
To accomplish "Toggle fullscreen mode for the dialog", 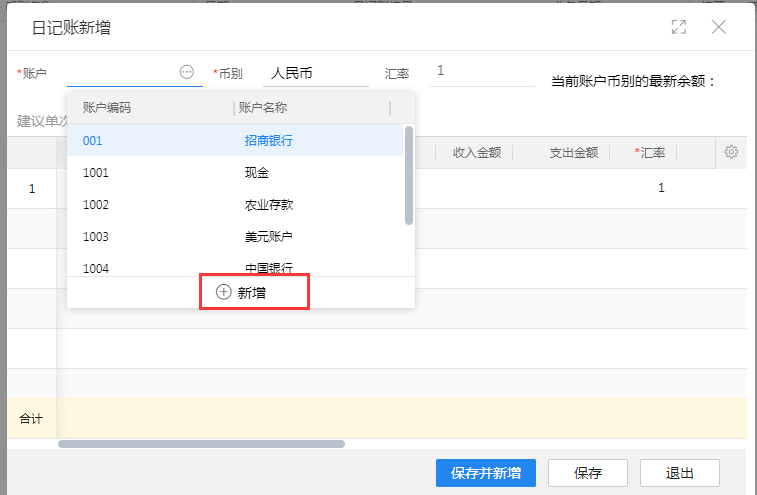I will 679,27.
